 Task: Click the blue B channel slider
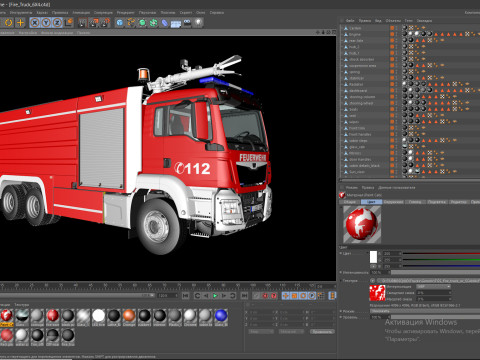(441, 266)
